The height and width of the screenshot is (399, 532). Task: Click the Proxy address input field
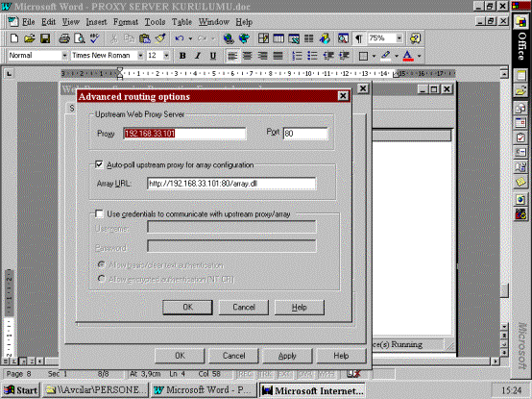tap(184, 134)
